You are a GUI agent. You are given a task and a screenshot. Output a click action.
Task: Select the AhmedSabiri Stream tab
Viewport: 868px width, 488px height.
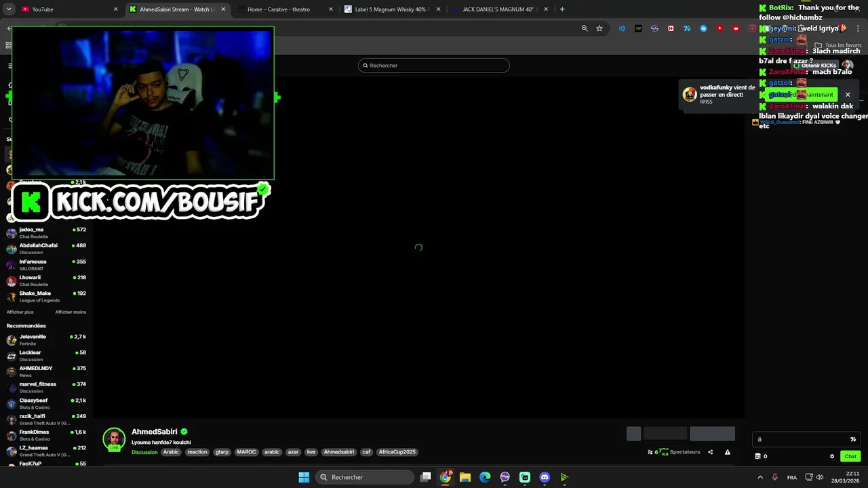point(177,9)
